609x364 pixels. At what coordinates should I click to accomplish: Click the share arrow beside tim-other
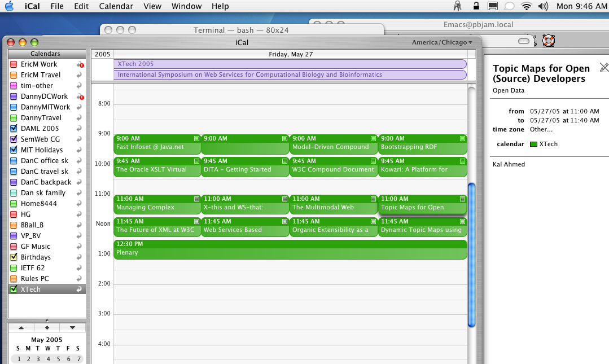[79, 85]
